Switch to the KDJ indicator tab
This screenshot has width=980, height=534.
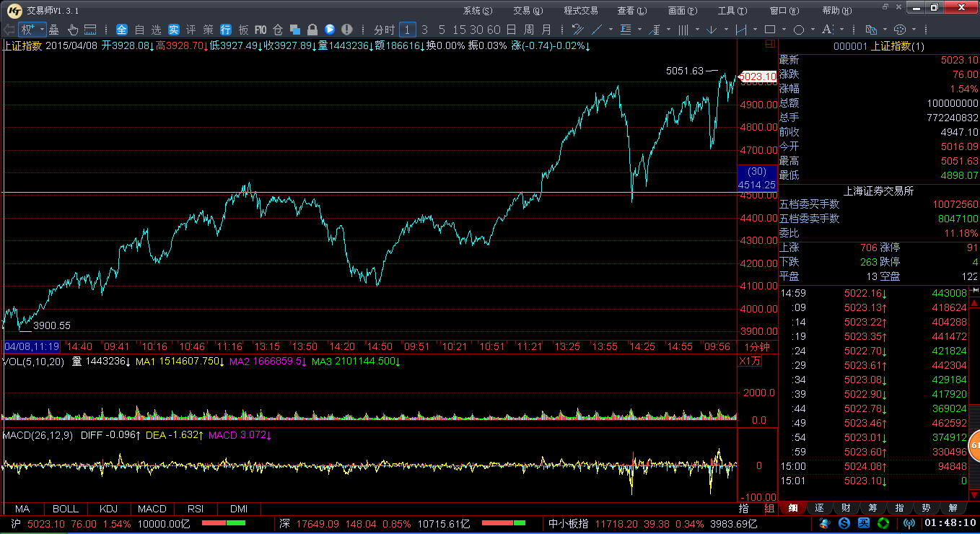tap(108, 509)
